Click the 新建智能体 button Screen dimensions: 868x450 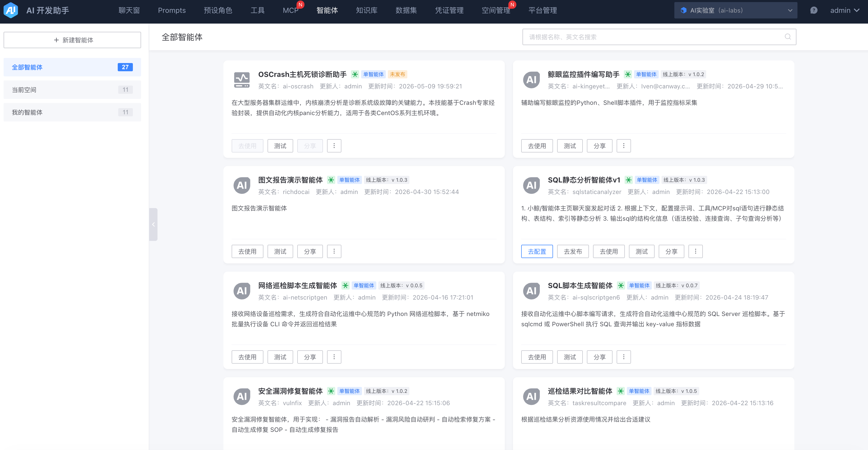72,40
